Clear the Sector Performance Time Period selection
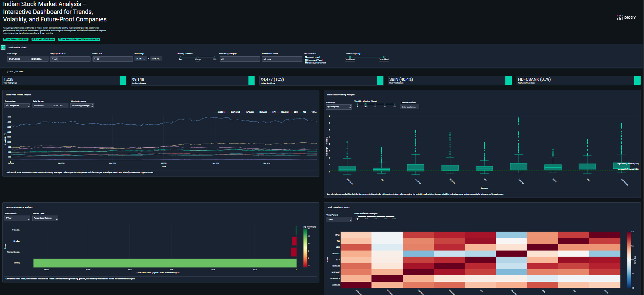Screen dimensions: 644x295 pyautogui.click(x=28, y=219)
